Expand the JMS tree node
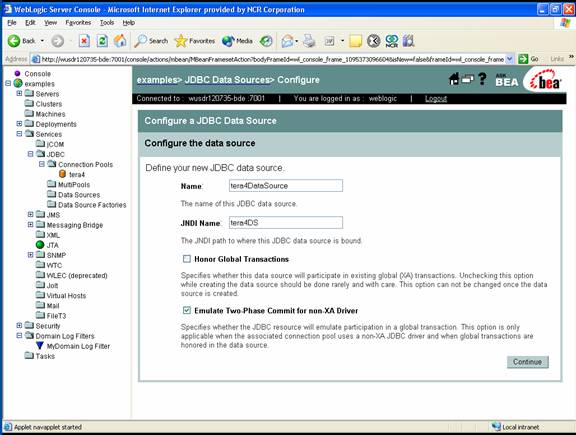This screenshot has width=576, height=435. [x=30, y=214]
